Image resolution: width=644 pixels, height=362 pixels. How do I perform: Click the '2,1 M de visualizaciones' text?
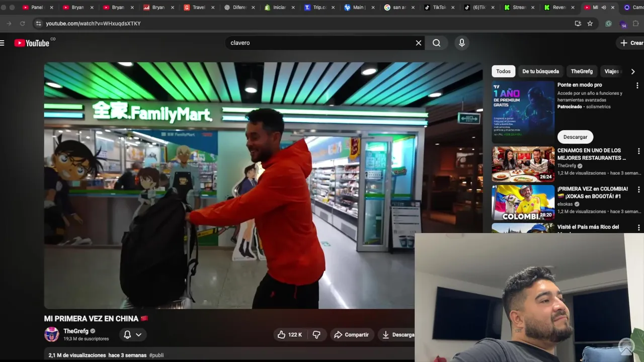(x=77, y=355)
